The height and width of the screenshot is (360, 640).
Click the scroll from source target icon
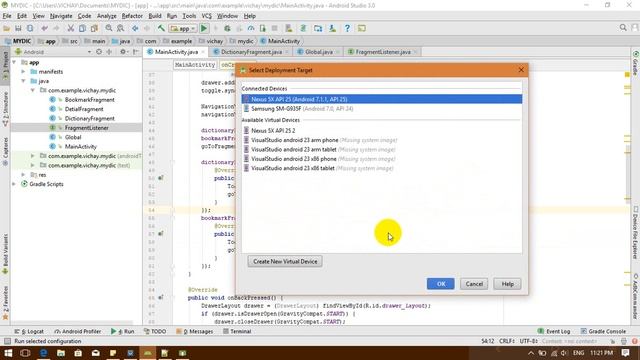(x=99, y=52)
